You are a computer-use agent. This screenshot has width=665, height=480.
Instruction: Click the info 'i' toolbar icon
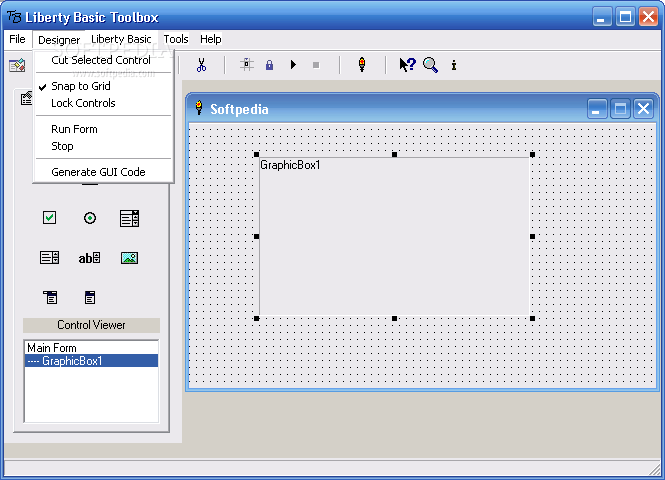click(454, 65)
